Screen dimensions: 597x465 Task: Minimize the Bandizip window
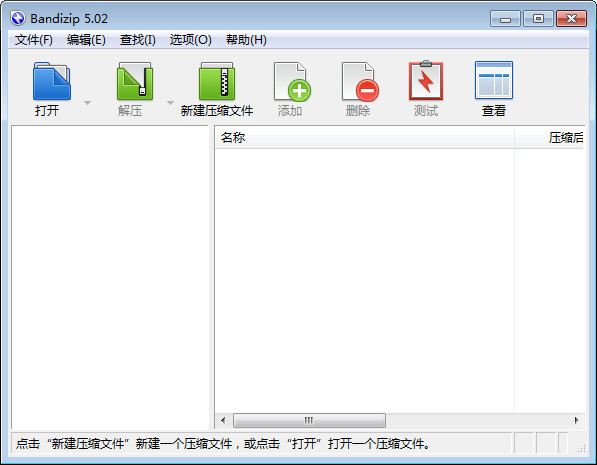coord(505,19)
